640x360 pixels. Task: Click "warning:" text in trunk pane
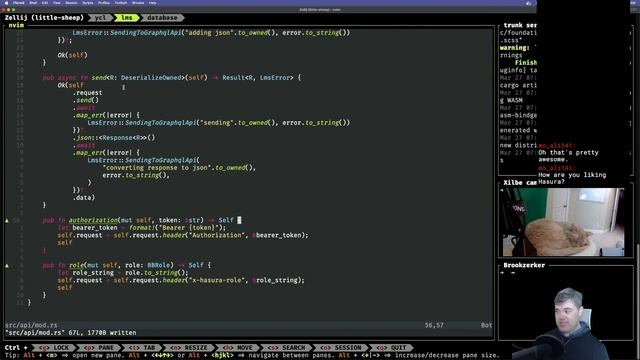514,48
